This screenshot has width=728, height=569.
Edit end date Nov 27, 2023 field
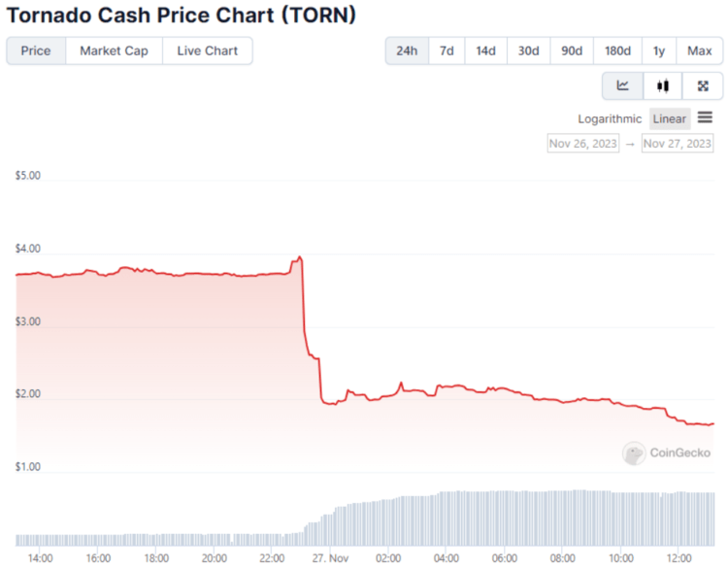point(678,144)
